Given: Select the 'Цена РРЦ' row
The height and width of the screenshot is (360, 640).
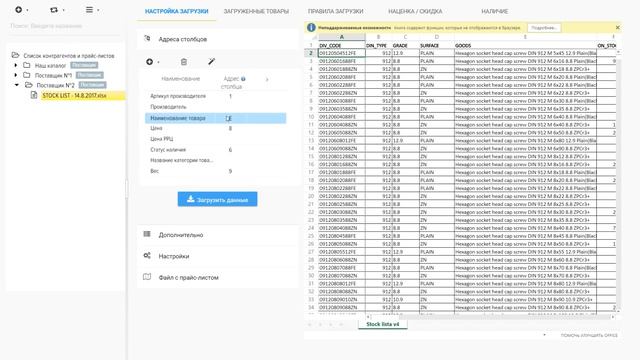Looking at the screenshot, I should coord(216,139).
